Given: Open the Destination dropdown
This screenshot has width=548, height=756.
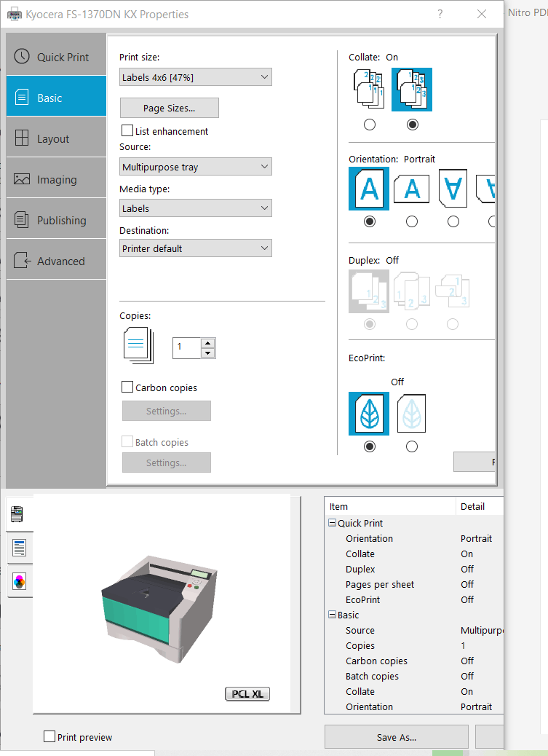Looking at the screenshot, I should pos(196,248).
